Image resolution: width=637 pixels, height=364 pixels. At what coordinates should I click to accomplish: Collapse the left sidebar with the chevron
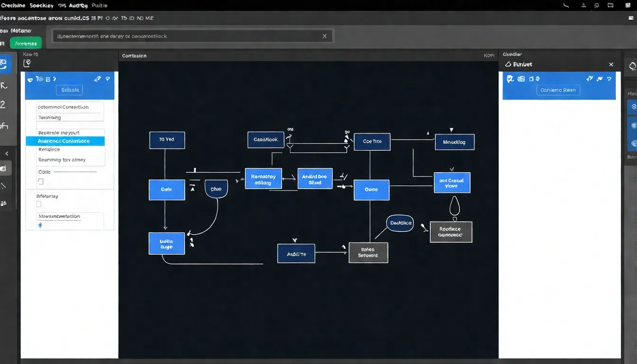[7, 154]
